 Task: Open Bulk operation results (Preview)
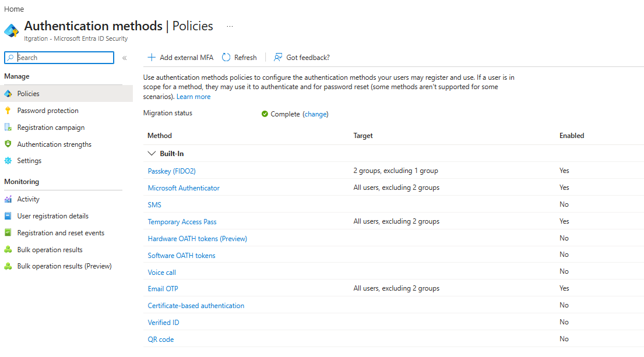tap(65, 266)
